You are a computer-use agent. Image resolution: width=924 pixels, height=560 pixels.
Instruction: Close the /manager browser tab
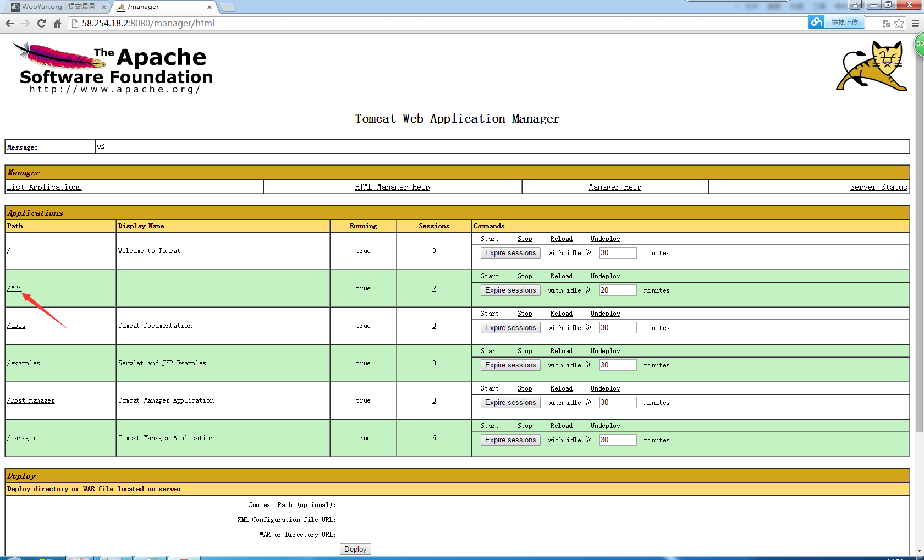[x=210, y=7]
